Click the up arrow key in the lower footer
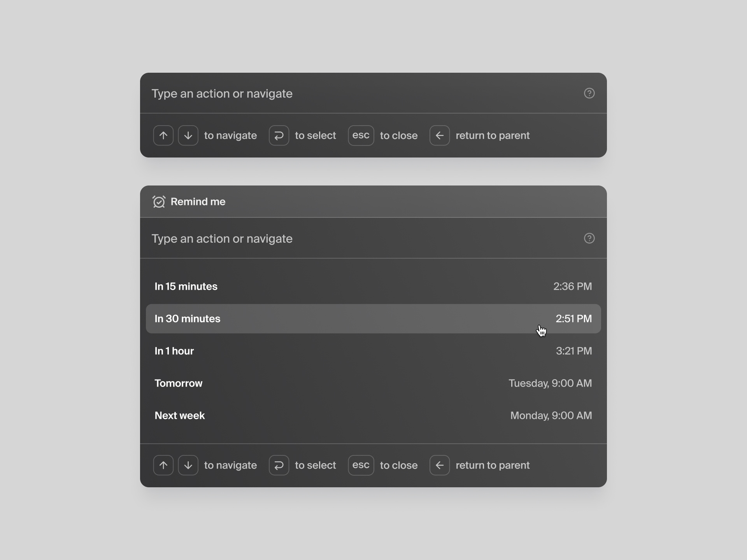Viewport: 747px width, 560px height. 163,465
